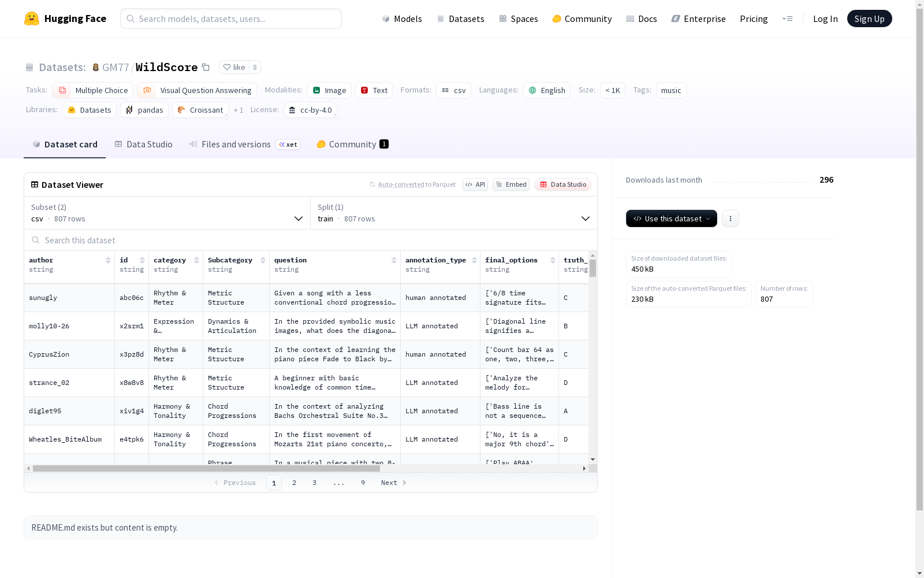The image size is (924, 578).
Task: Sort by id column
Action: (x=142, y=260)
